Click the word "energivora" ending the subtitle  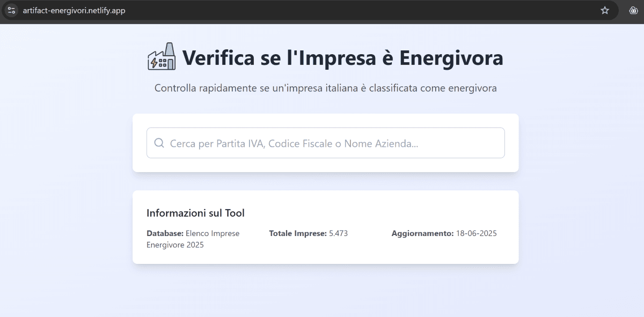coord(472,88)
